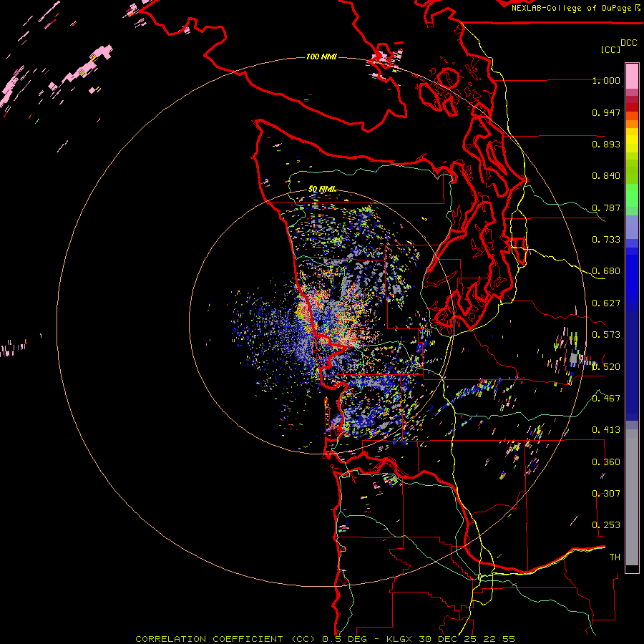Click the 1.000 legend value
Screen dimensions: 644x644
point(606,80)
